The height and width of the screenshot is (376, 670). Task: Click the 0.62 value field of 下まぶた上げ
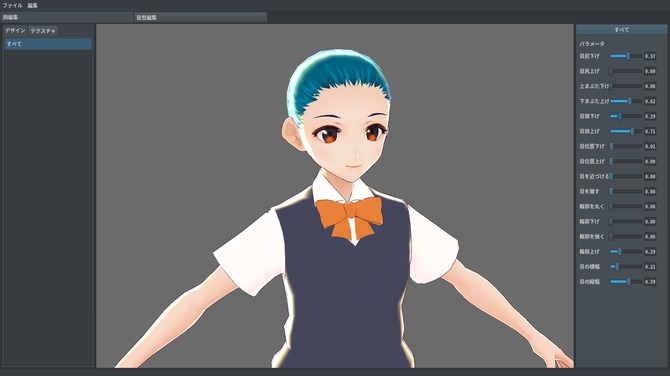coord(650,101)
